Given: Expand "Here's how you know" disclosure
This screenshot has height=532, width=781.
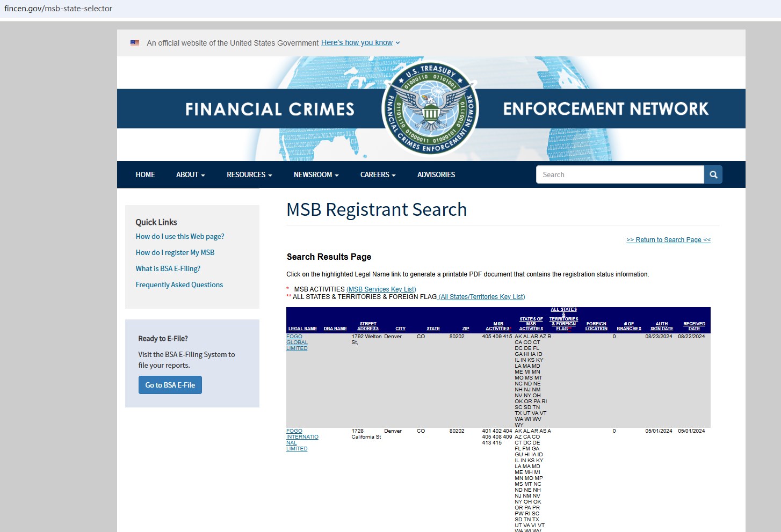Looking at the screenshot, I should click(360, 43).
